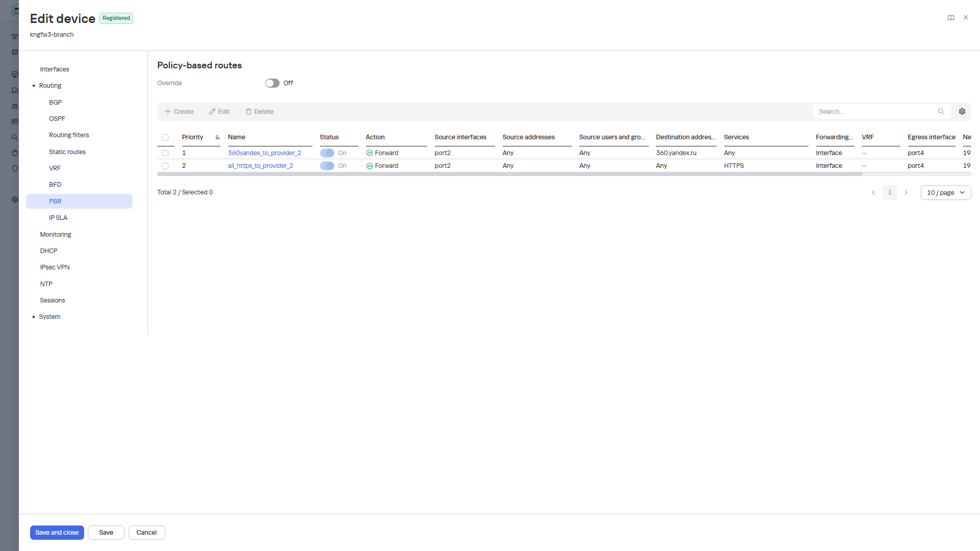Open the 360yandex_to_provider_2 rule link
980x551 pixels.
pos(264,153)
